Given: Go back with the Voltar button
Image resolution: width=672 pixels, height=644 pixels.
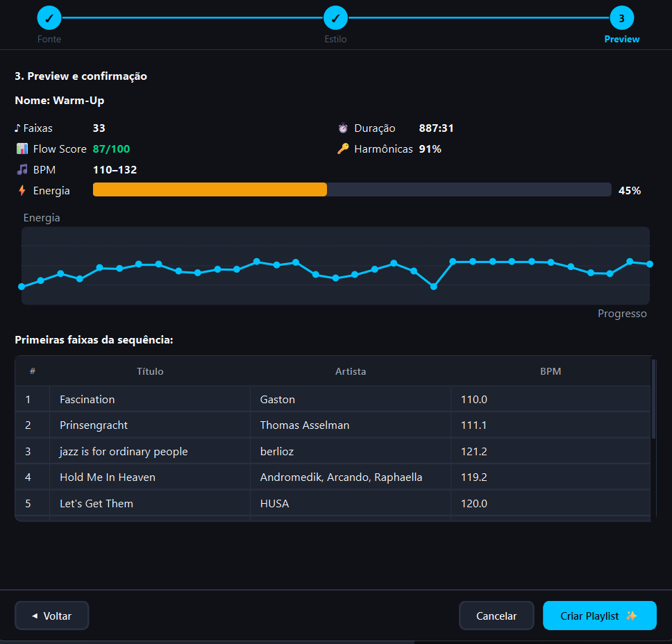Looking at the screenshot, I should [52, 616].
